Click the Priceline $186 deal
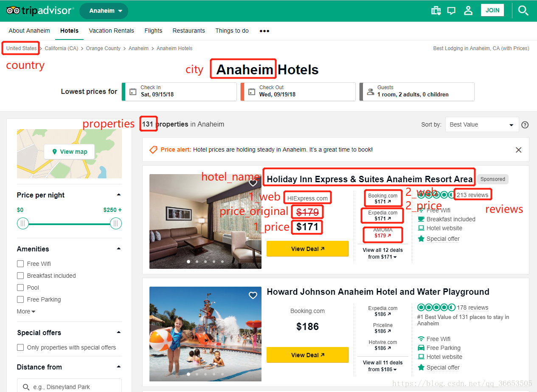The width and height of the screenshot is (537, 392). tap(383, 328)
